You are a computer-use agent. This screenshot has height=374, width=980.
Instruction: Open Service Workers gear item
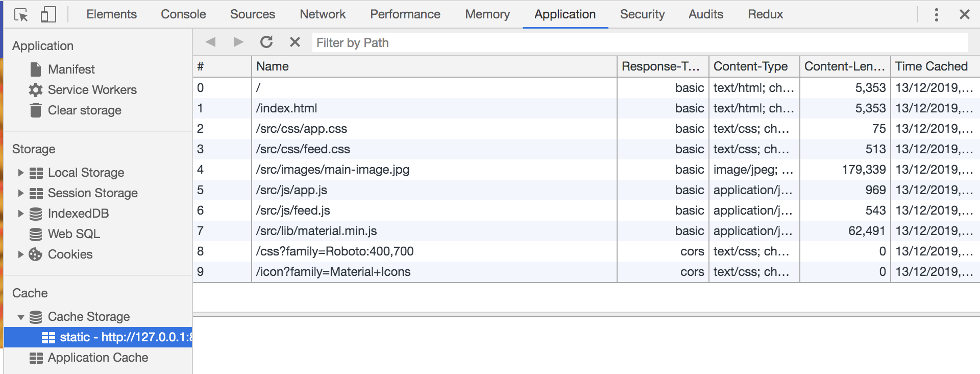[x=92, y=90]
